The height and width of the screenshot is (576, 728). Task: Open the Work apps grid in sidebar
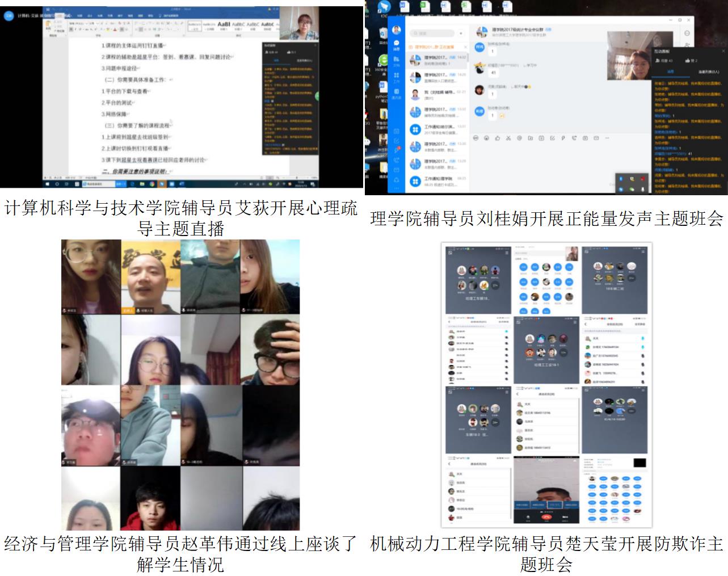(x=397, y=77)
